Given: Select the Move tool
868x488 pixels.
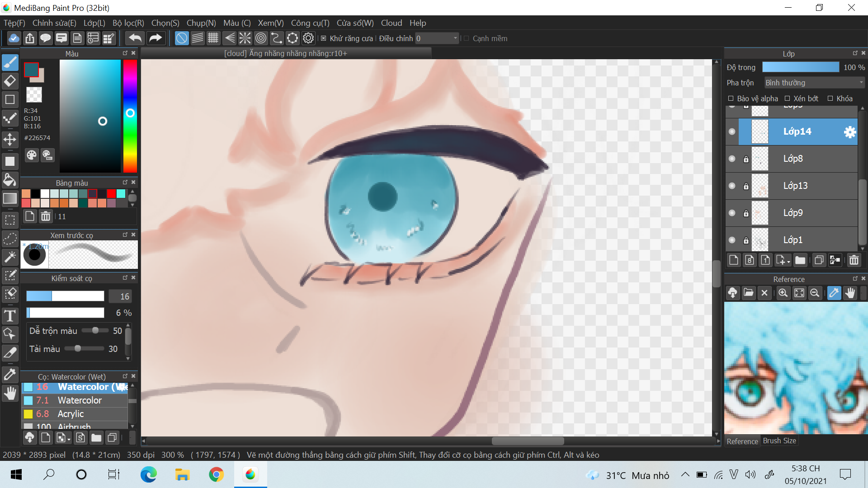Looking at the screenshot, I should click(10, 139).
